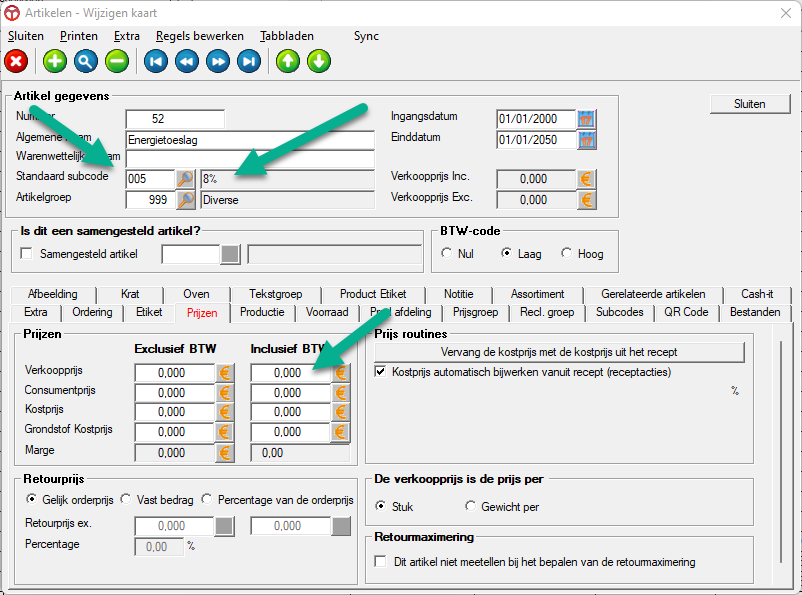Click the Artikelgroep field 999
Screen dimensions: 802x595
tap(150, 200)
